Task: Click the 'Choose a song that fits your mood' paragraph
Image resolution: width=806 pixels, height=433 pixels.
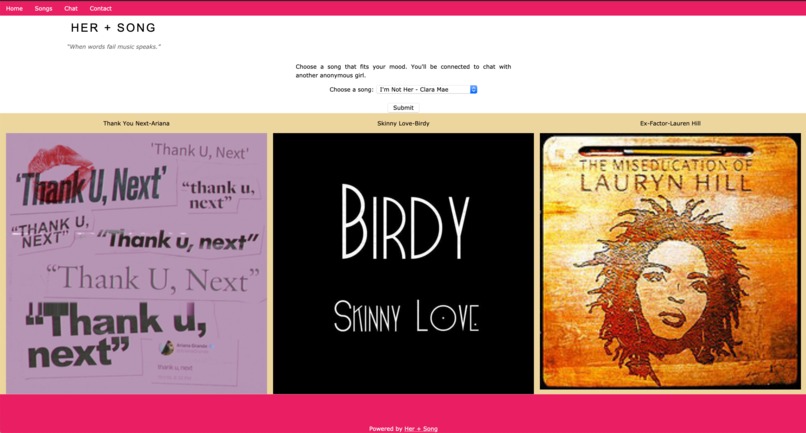Action: coord(403,71)
